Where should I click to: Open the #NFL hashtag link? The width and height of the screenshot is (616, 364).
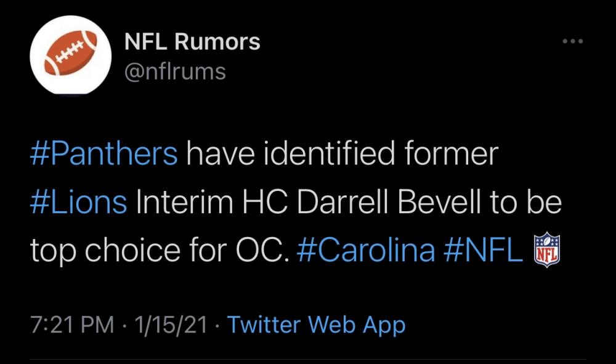pyautogui.click(x=482, y=250)
